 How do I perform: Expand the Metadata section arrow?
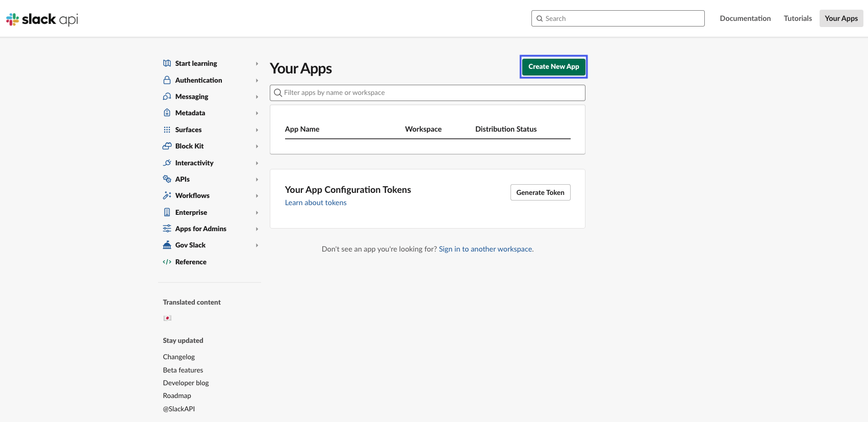point(257,113)
